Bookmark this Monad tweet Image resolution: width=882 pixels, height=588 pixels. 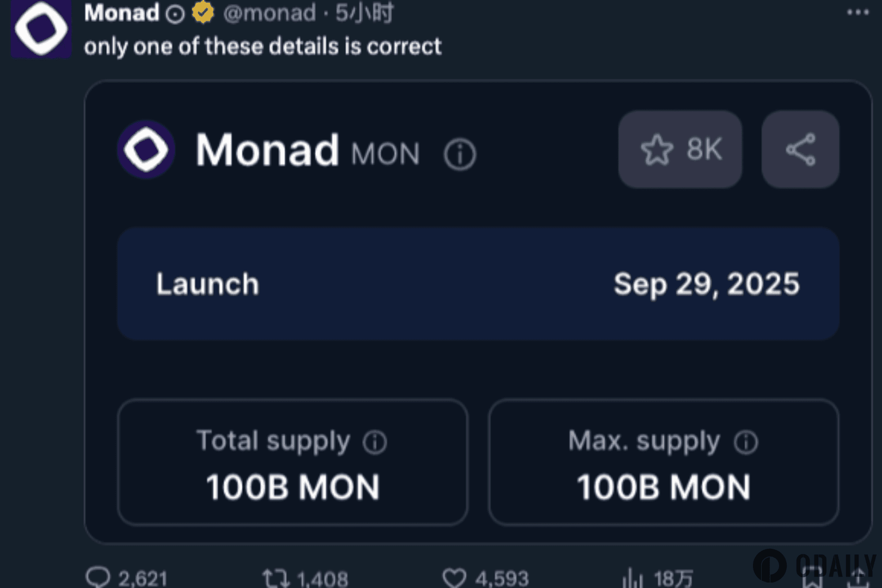coord(812,579)
